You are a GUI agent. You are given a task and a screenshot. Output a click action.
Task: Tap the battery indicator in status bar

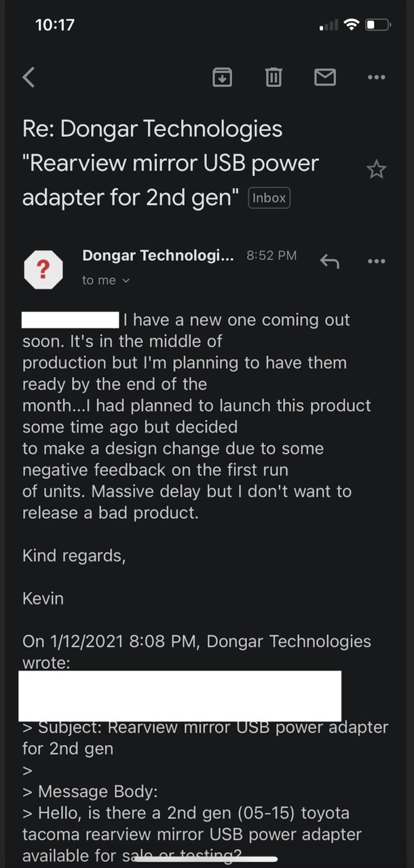click(x=379, y=25)
